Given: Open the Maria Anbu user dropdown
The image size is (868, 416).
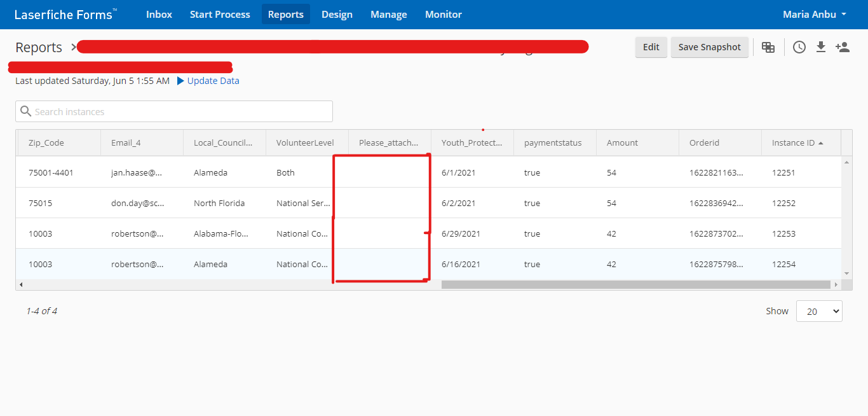Looking at the screenshot, I should pos(815,14).
